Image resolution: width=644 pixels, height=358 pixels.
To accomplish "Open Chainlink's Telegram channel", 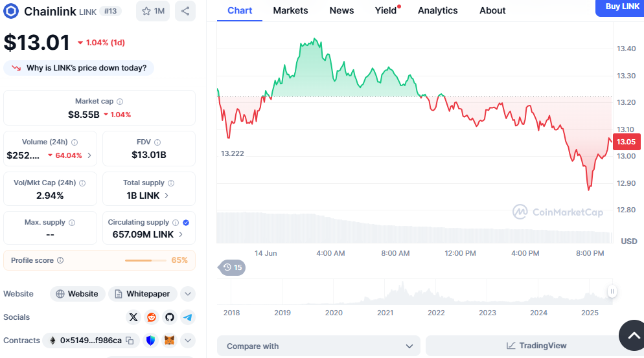I will pyautogui.click(x=188, y=317).
